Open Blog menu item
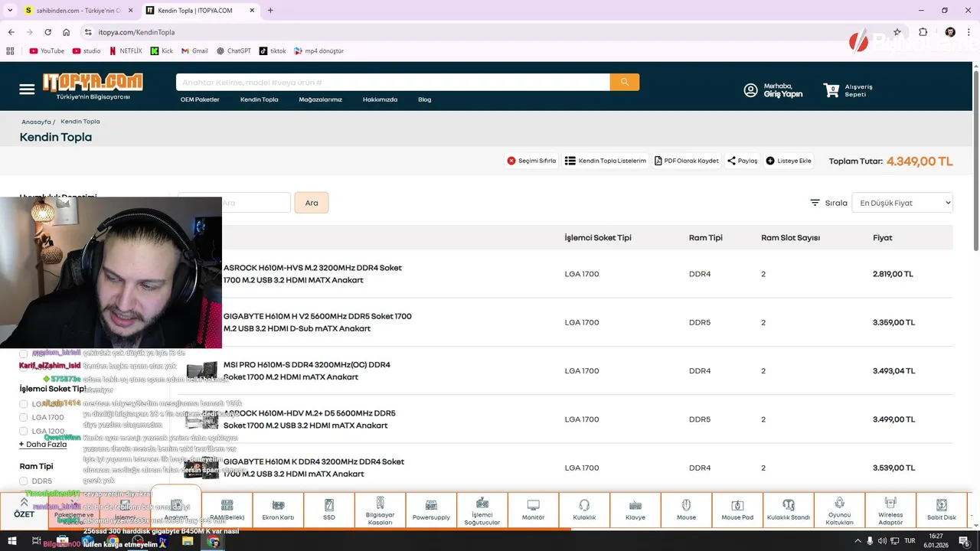The image size is (980, 551). click(x=425, y=99)
